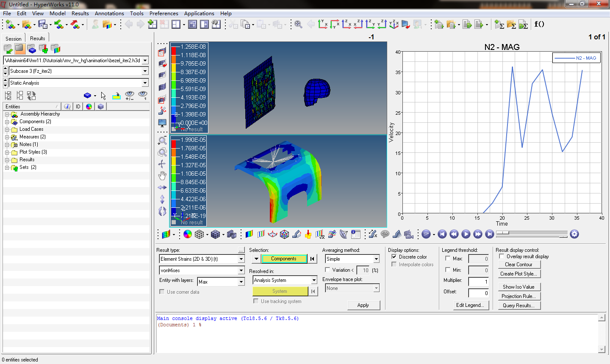Toggle the lower legend No result checkbox
Screen dimensions: 610x364
click(174, 223)
